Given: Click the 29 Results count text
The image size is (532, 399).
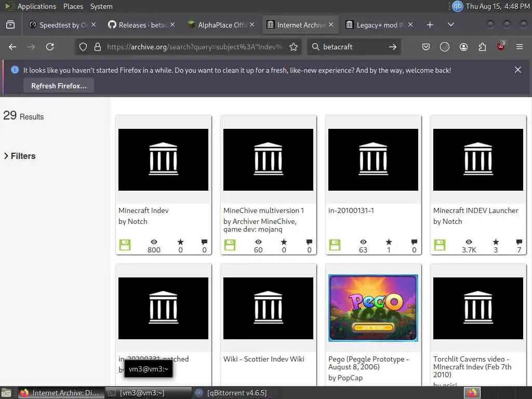Looking at the screenshot, I should pyautogui.click(x=23, y=116).
